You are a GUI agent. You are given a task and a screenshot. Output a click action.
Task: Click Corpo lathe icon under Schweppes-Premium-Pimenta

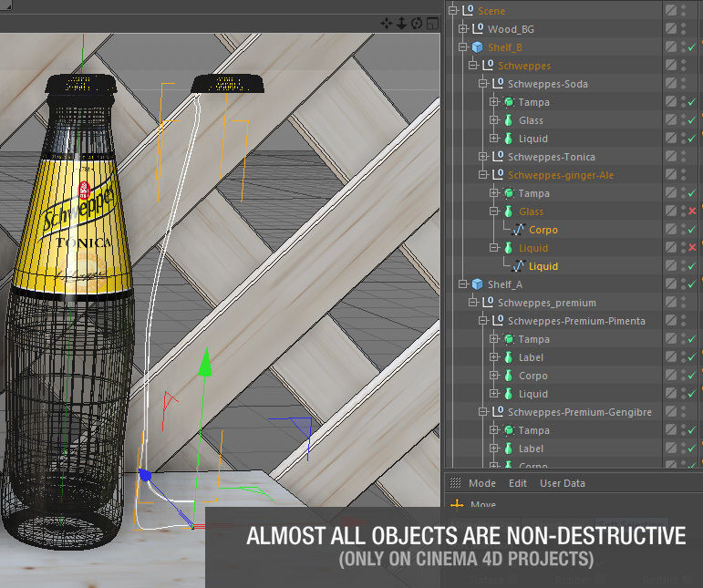[509, 376]
